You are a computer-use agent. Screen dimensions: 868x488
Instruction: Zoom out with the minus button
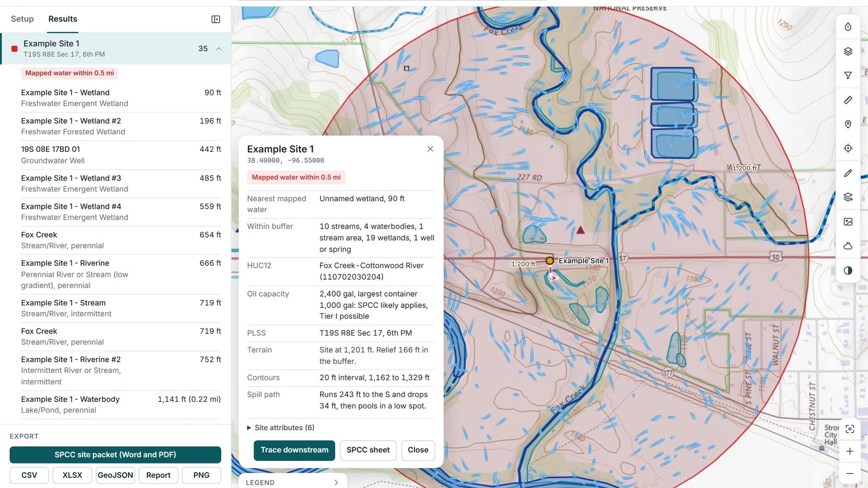tap(850, 473)
